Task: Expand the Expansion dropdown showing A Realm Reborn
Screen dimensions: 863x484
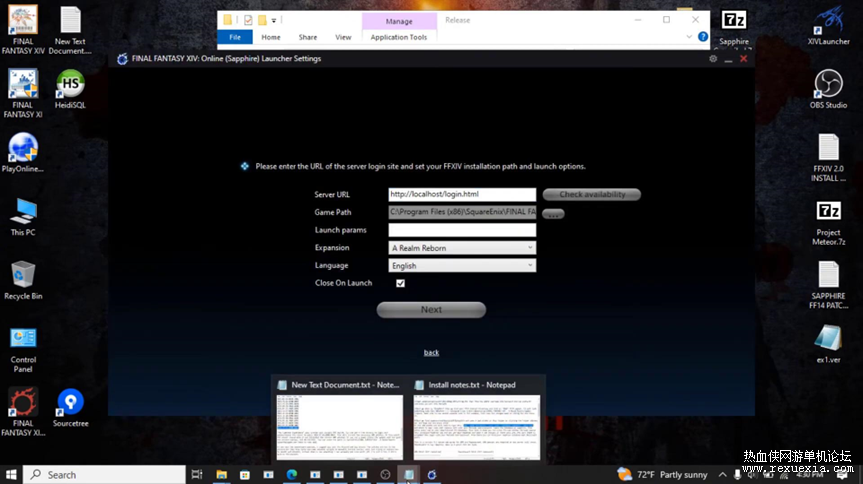Action: pyautogui.click(x=462, y=248)
